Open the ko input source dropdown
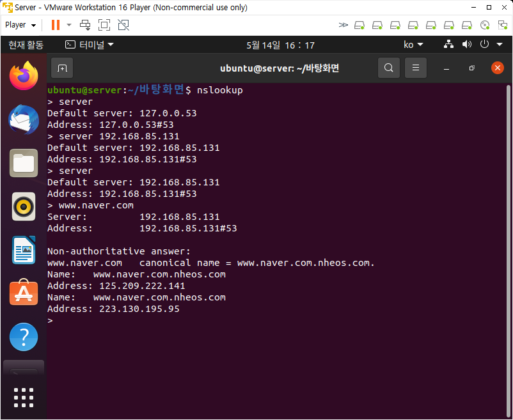The height and width of the screenshot is (420, 513). click(413, 45)
